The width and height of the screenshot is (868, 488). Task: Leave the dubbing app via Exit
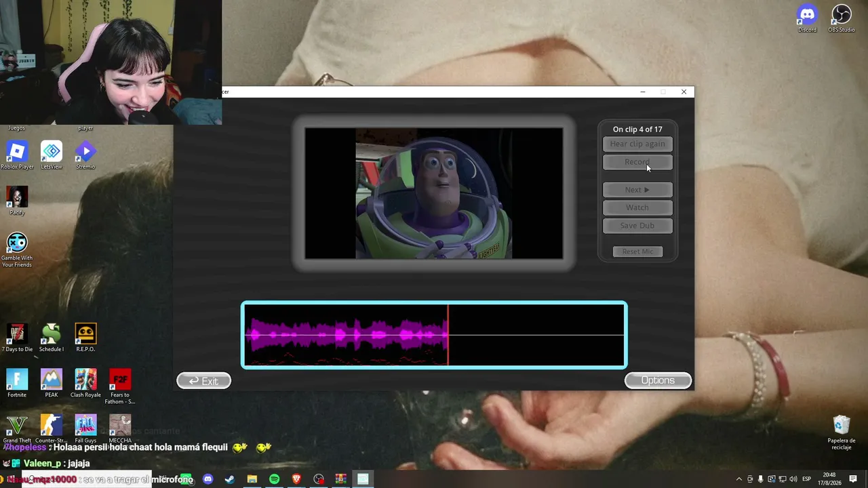coord(203,381)
